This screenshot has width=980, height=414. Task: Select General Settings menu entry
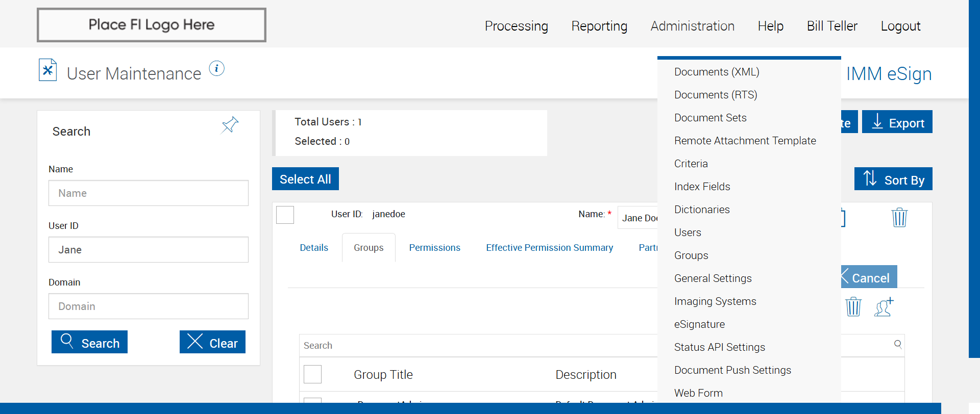[713, 278]
